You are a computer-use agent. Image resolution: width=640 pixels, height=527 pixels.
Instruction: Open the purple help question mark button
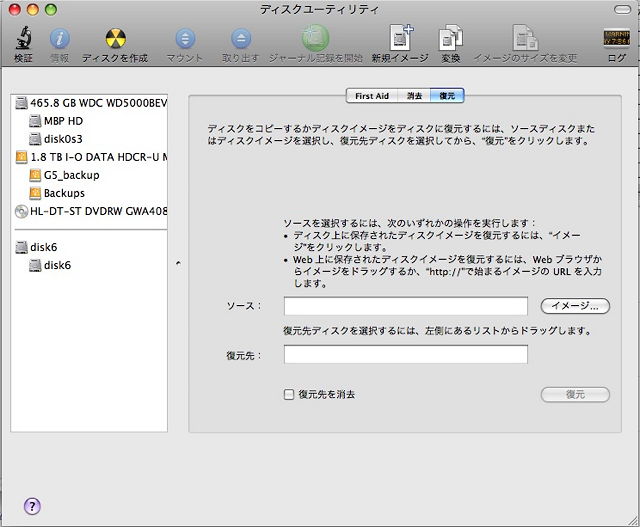pyautogui.click(x=31, y=506)
